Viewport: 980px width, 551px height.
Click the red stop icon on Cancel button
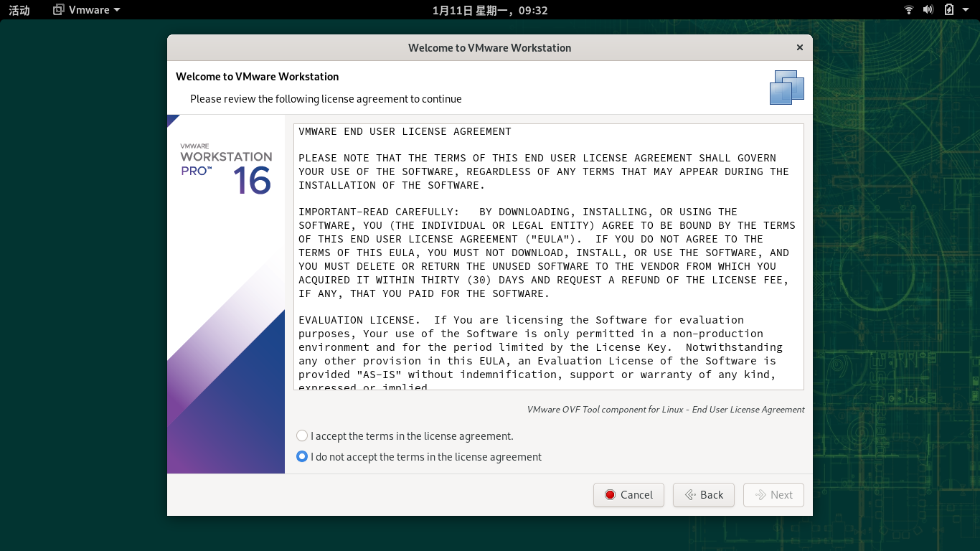coord(610,495)
